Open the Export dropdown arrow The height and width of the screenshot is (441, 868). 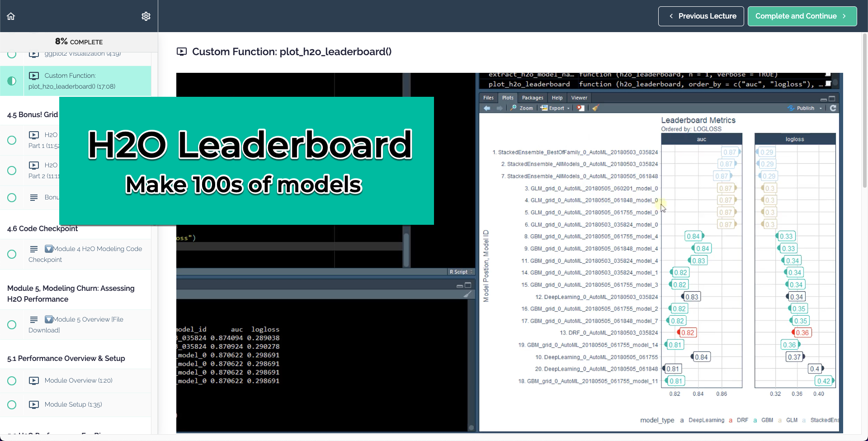pos(568,109)
